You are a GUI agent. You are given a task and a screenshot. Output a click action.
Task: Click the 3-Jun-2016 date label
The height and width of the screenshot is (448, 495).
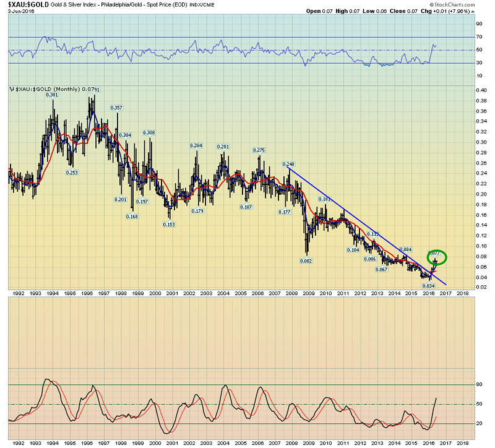pyautogui.click(x=21, y=11)
